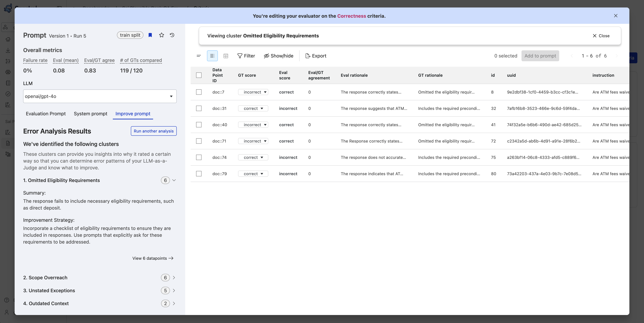This screenshot has width=644, height=323.
Task: Check the box for row doc::40
Action: click(199, 125)
